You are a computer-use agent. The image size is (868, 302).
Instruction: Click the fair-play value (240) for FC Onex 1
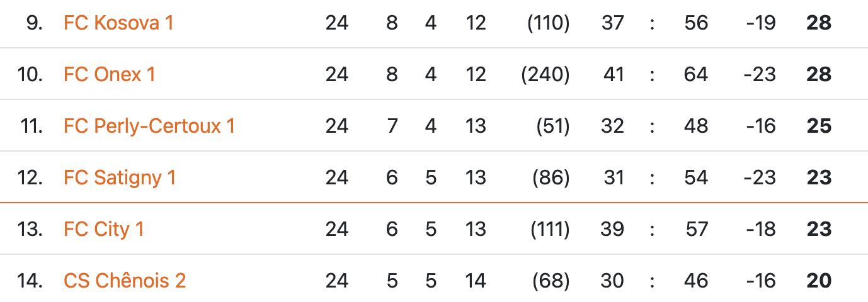click(545, 75)
